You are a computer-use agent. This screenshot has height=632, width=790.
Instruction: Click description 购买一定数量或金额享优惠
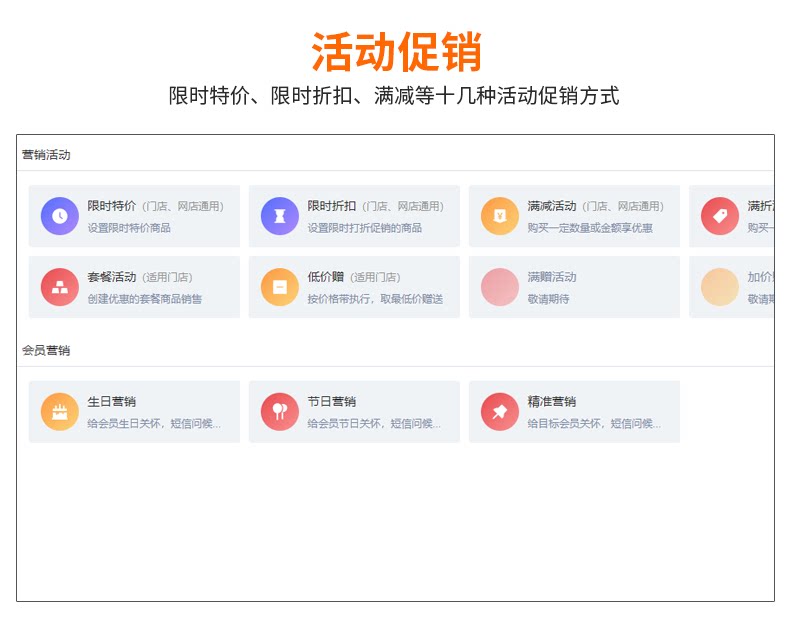point(590,228)
